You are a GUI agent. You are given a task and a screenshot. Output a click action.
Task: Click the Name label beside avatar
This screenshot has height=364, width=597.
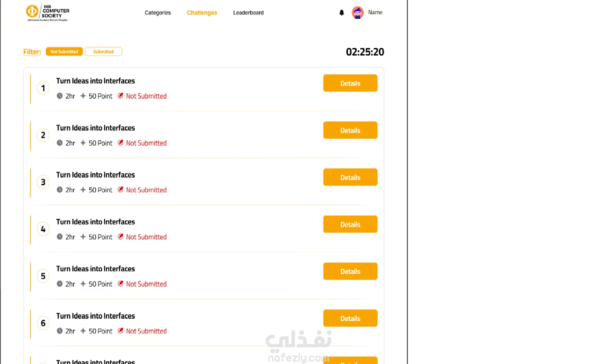(x=375, y=12)
